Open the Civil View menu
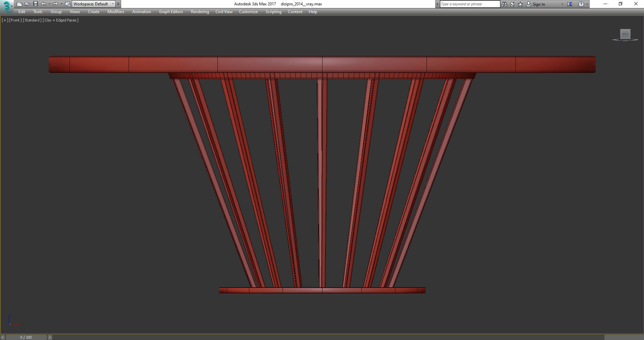The width and height of the screenshot is (644, 340). click(224, 12)
